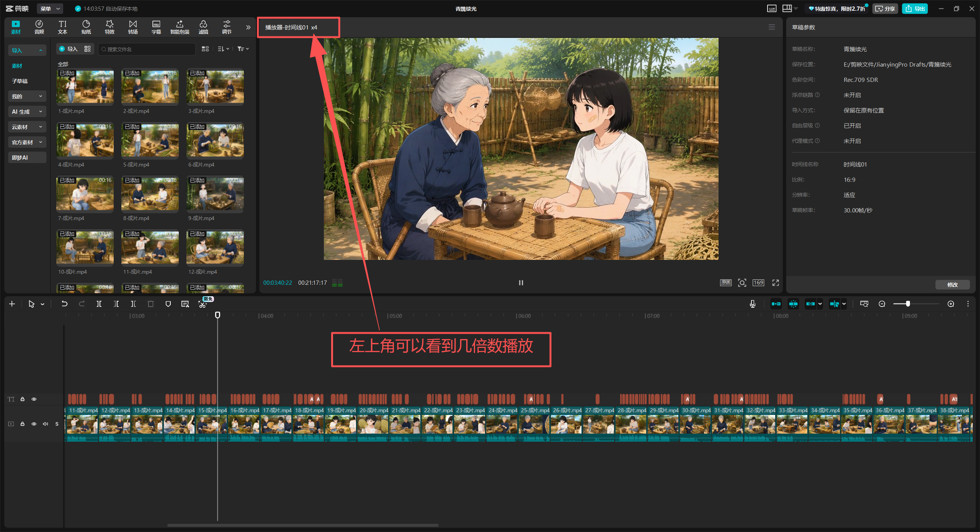Select the 子草稿 sidebar item

click(20, 81)
